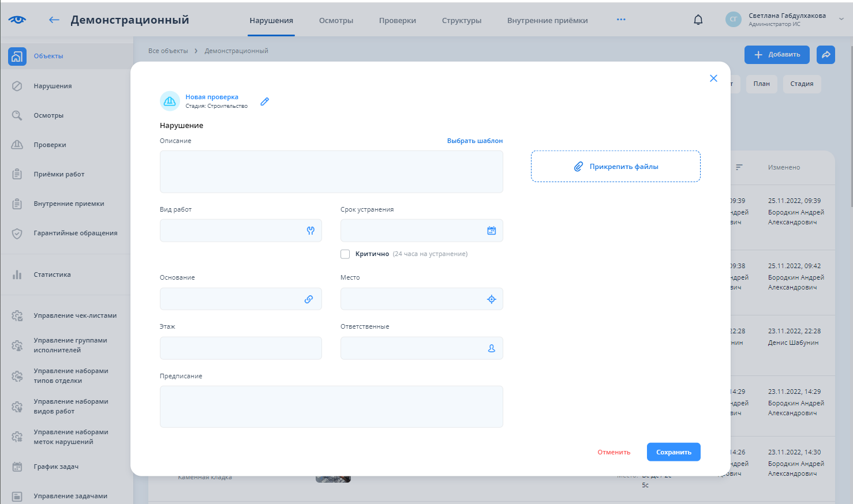This screenshot has height=504, width=853.
Task: Click the wrench icon in Вид работ field
Action: pos(310,231)
